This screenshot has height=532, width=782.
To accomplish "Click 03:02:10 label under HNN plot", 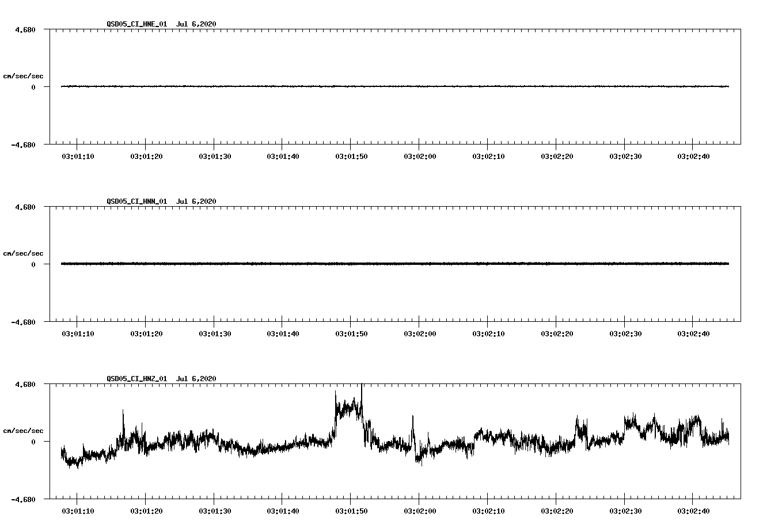I will pos(488,333).
